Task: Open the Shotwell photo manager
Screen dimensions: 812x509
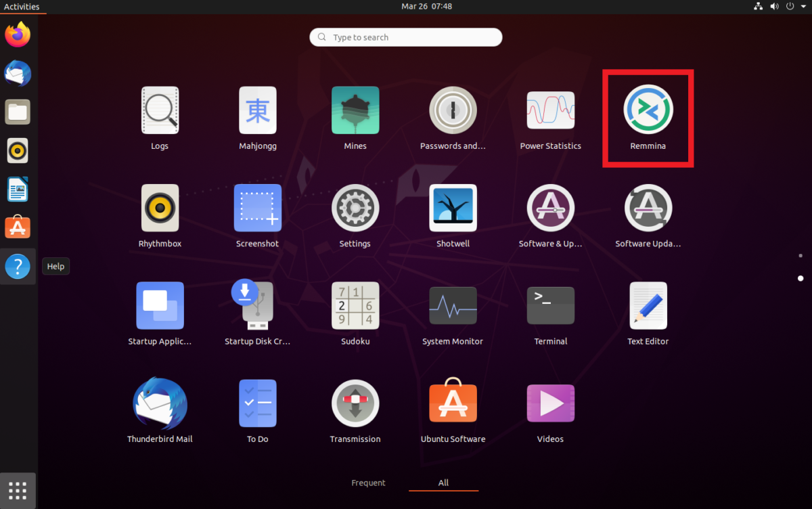Action: pos(453,207)
